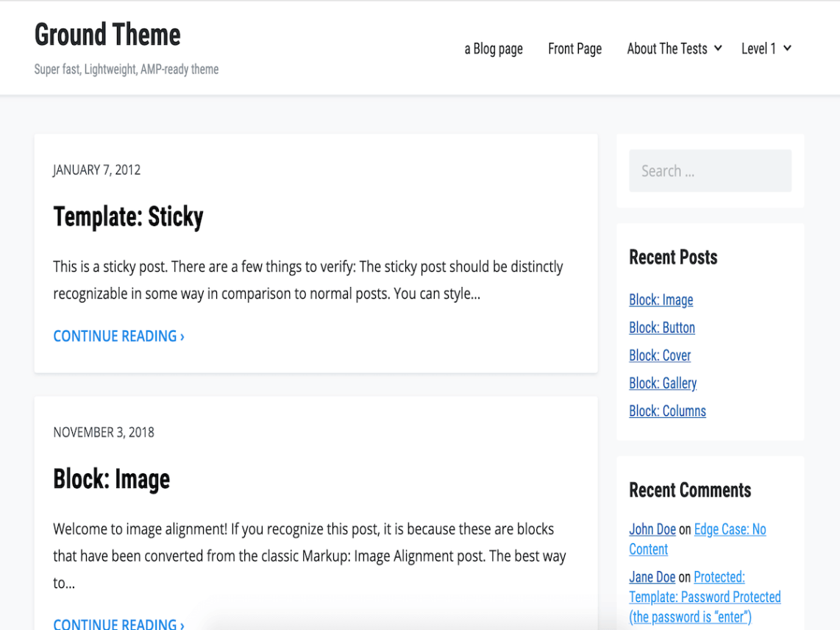This screenshot has height=630, width=840.
Task: Visit the Block: Gallery recent post
Action: [x=663, y=383]
